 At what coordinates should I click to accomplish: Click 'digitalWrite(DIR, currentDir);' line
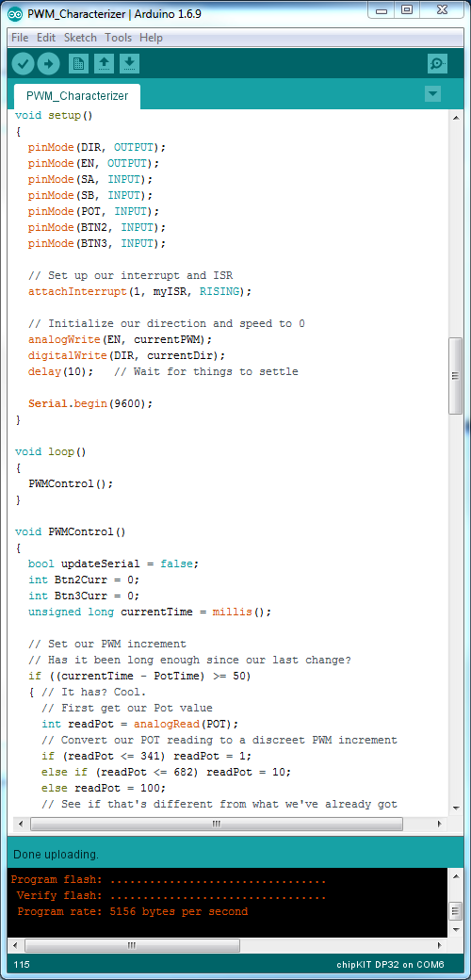(x=127, y=355)
